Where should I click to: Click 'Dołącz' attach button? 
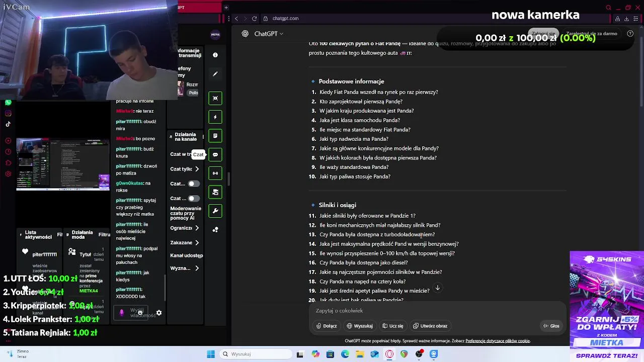tap(327, 326)
